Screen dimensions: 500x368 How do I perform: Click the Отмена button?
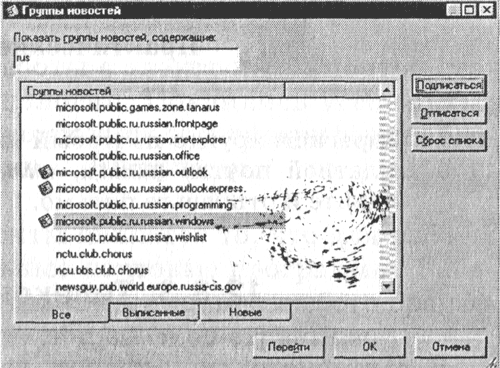(x=451, y=347)
